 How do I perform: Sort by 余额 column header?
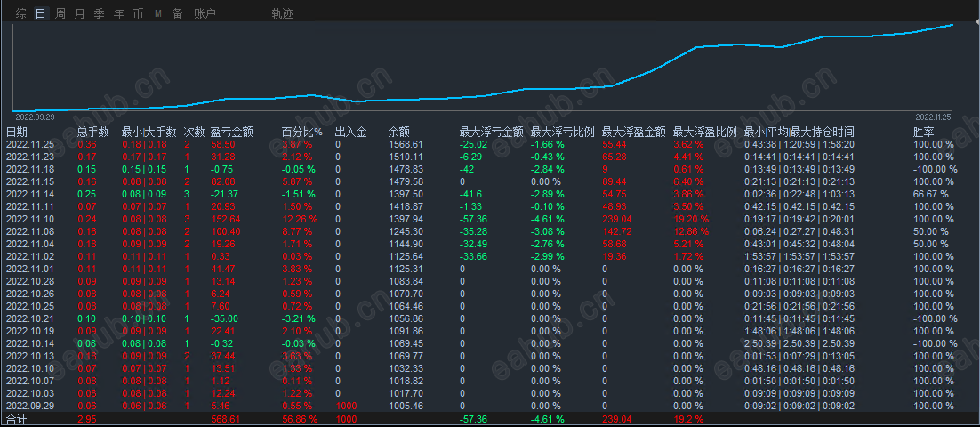(398, 132)
